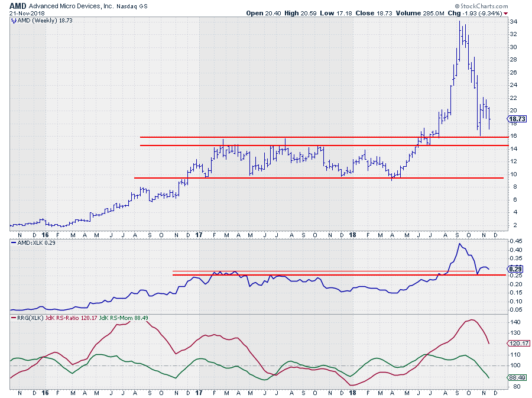
Task: Click the lowest red support line near 10
Action: click(x=319, y=177)
